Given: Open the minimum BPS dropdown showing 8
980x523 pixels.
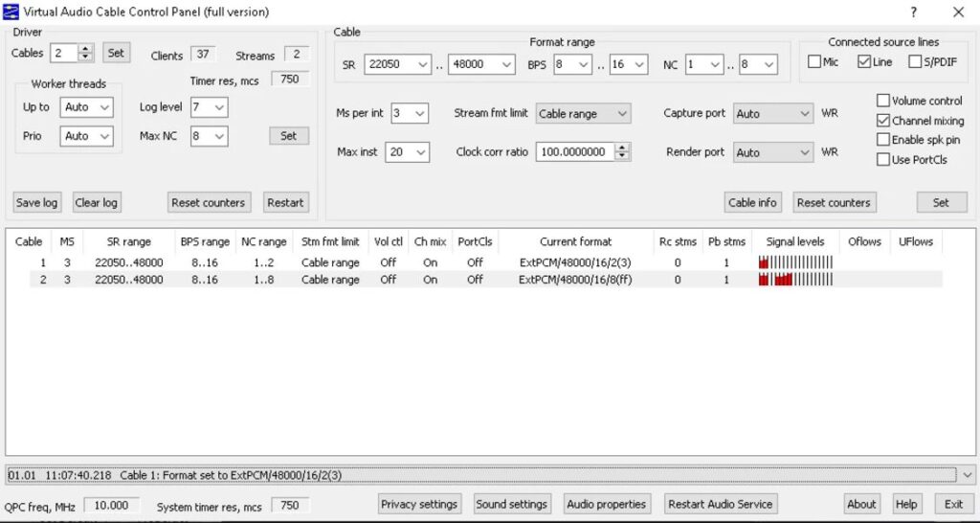Looking at the screenshot, I should (572, 64).
